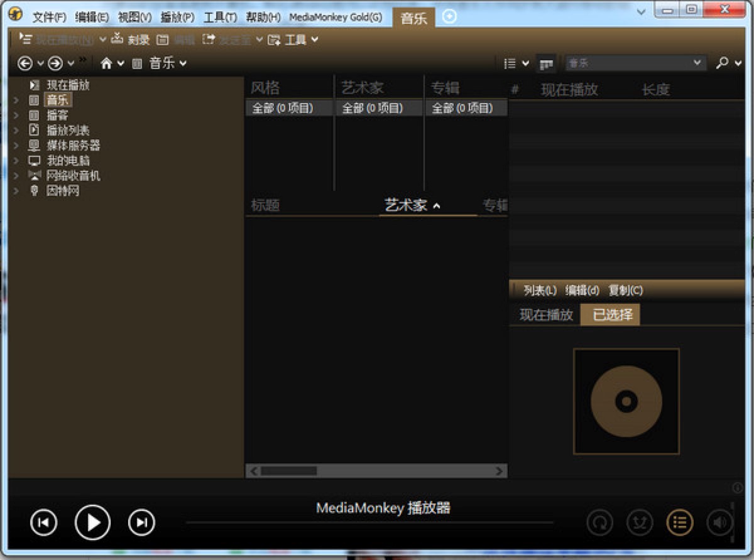Click the search magnifier icon
754x560 pixels.
coord(723,63)
